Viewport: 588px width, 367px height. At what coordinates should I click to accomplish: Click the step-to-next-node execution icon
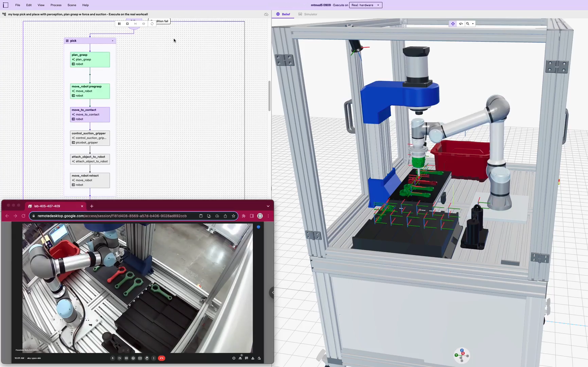[x=136, y=24]
